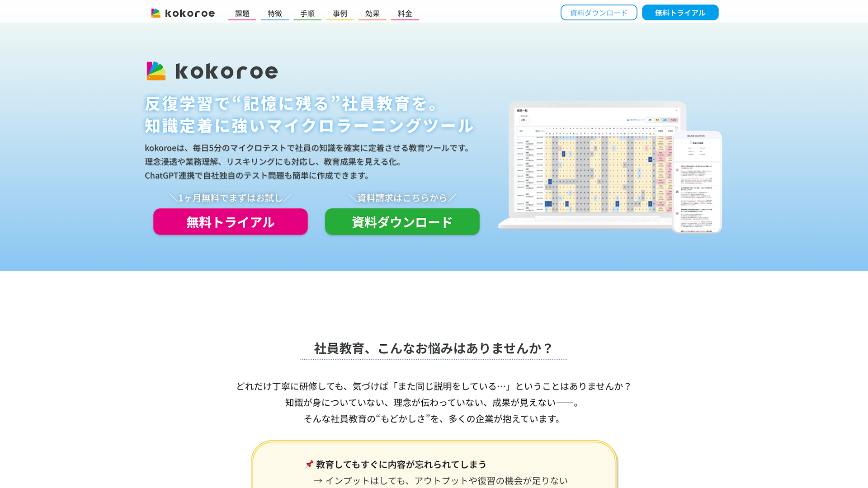The height and width of the screenshot is (488, 868).
Task: Go to the 事例 section
Action: (x=340, y=14)
